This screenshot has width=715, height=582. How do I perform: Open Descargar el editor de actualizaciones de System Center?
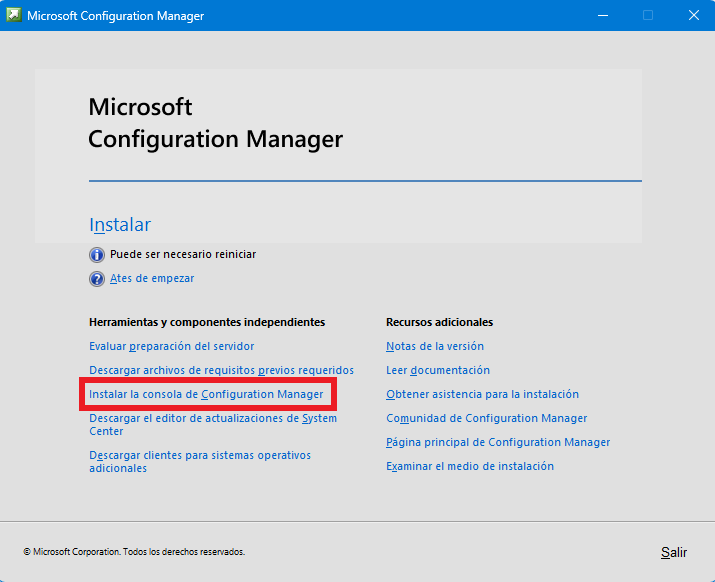[x=213, y=425]
